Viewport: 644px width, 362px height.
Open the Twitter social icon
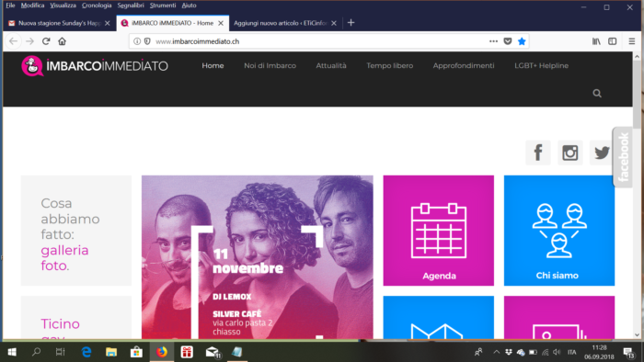[x=602, y=153]
